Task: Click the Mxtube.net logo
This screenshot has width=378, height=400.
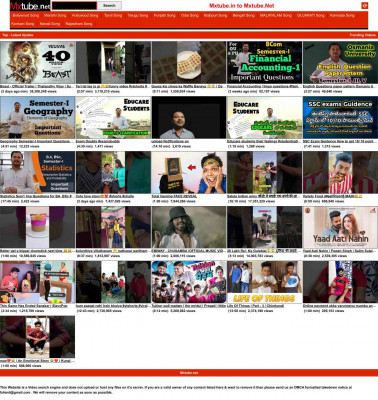Action: click(x=30, y=6)
